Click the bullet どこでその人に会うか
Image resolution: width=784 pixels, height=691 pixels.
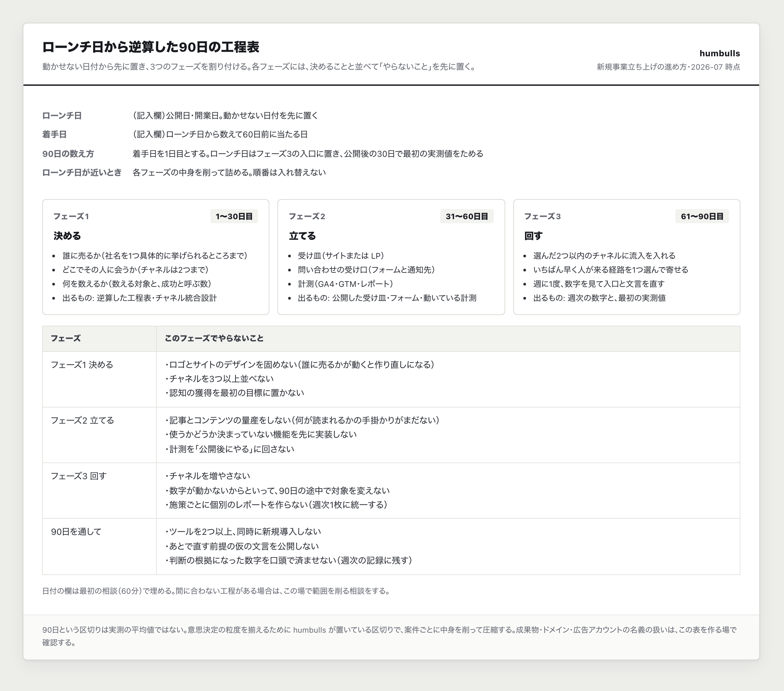point(135,270)
